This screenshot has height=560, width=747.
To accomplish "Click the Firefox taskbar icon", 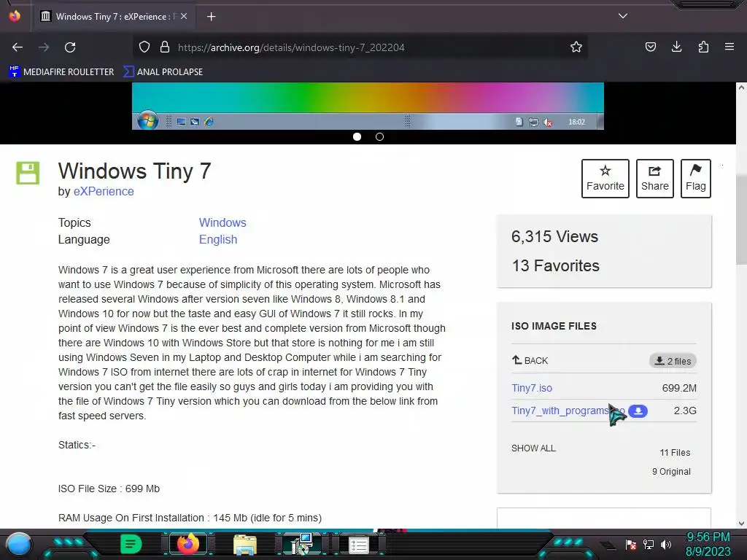I will (x=187, y=544).
